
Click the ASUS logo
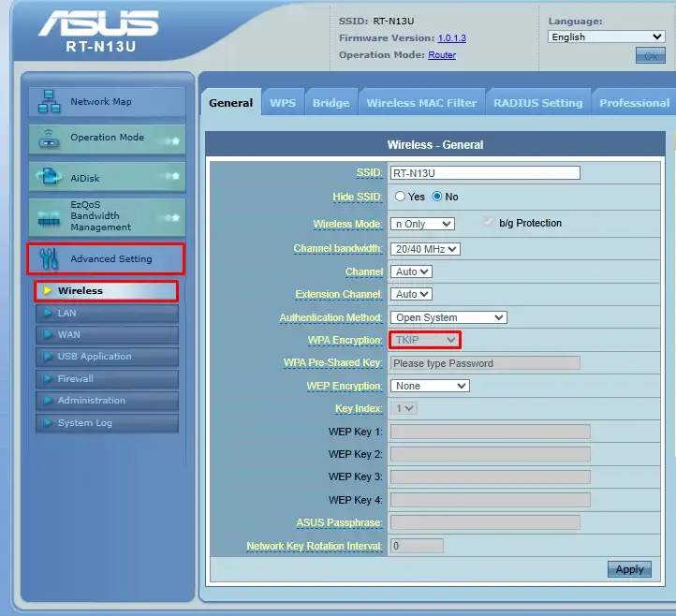pyautogui.click(x=100, y=24)
